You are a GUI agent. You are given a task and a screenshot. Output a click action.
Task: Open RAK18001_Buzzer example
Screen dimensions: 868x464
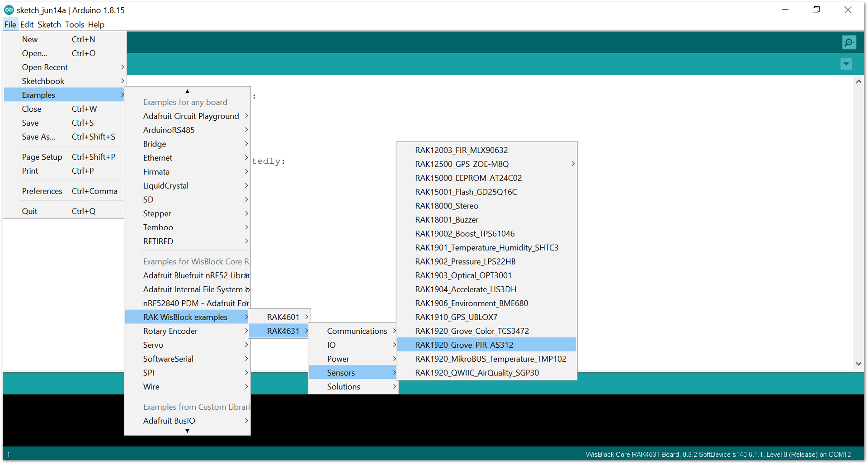tap(486, 220)
